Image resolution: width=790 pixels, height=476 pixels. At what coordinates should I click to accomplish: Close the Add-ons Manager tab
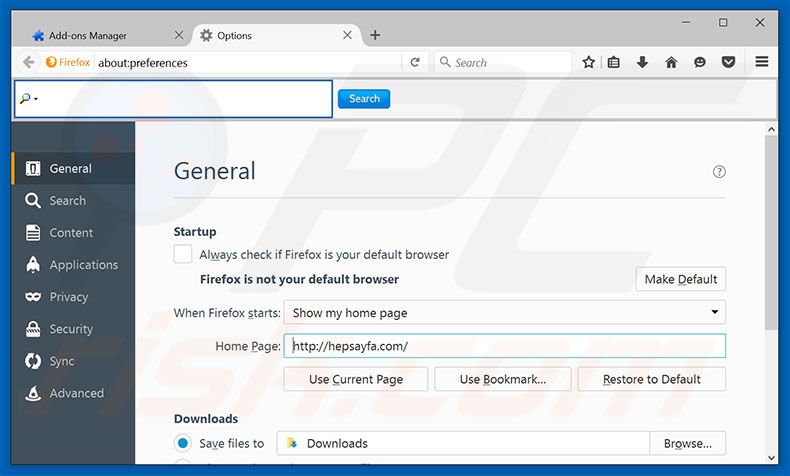click(x=179, y=35)
